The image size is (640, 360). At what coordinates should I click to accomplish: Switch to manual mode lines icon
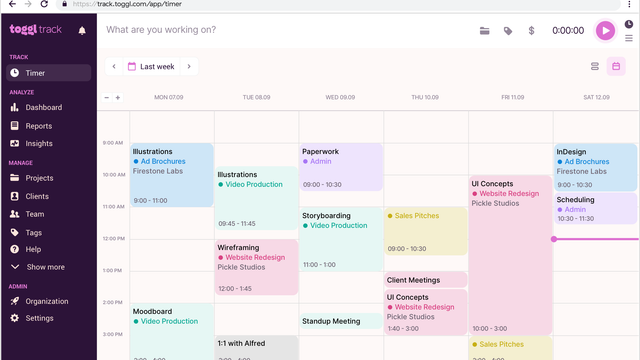click(629, 38)
